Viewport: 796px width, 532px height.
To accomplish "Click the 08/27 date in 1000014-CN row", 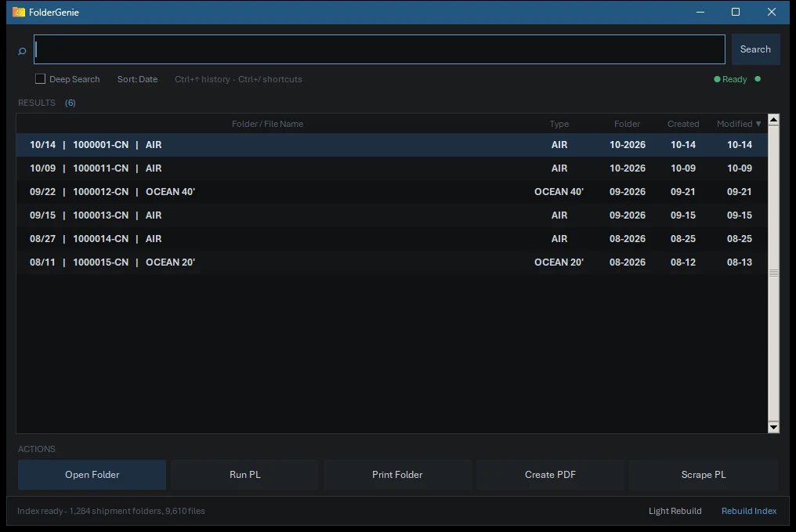I will (x=42, y=239).
